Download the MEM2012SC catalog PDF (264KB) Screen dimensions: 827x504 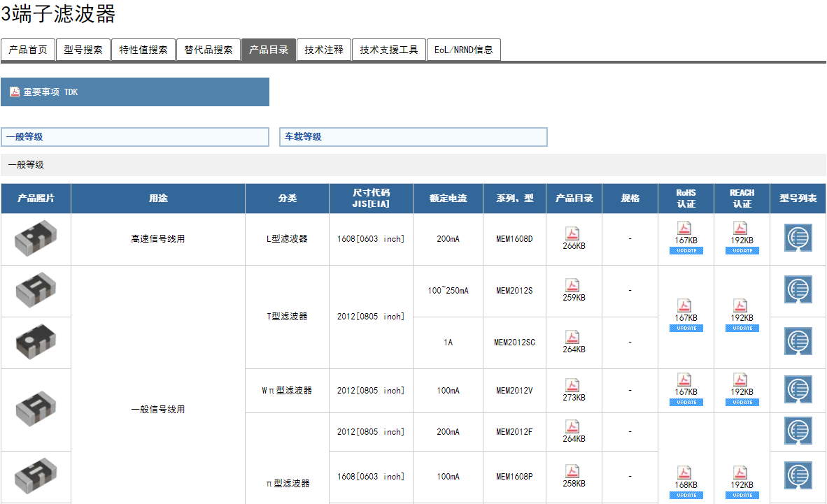tap(573, 337)
